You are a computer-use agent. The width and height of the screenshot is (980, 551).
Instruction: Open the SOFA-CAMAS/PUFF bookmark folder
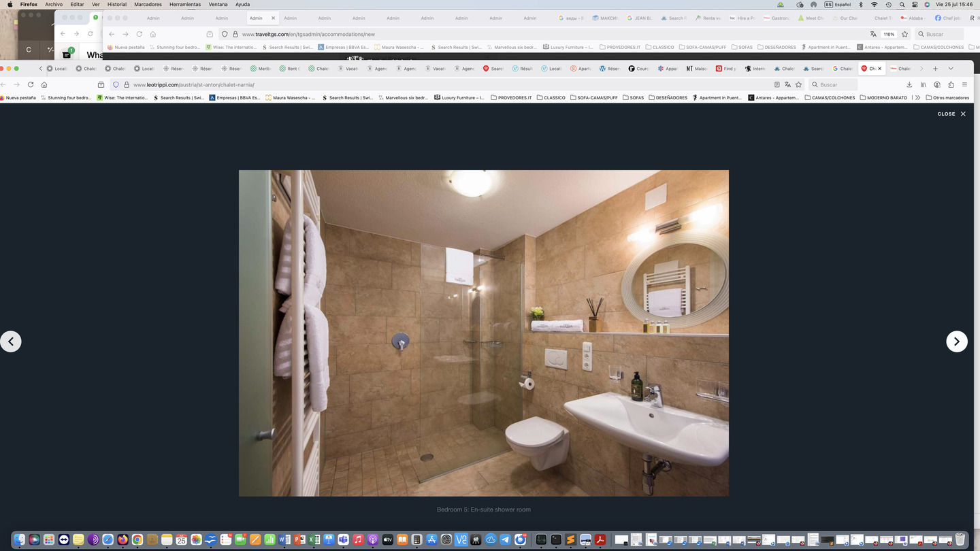594,97
